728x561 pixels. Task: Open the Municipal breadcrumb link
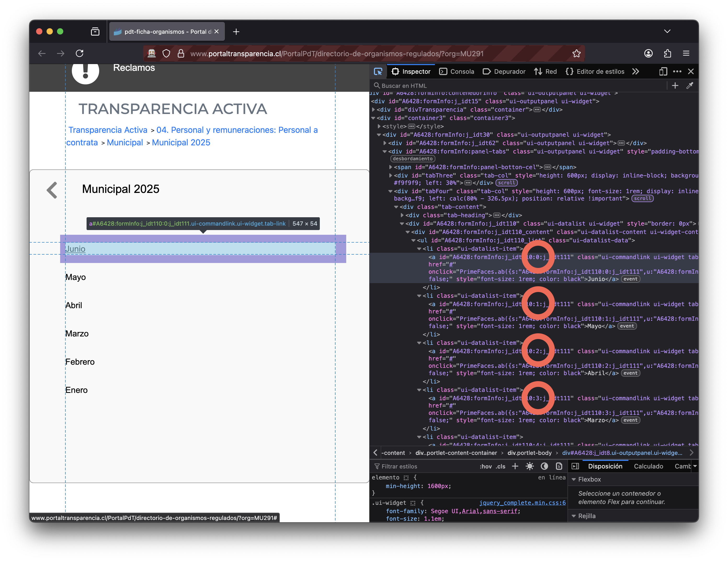point(125,142)
